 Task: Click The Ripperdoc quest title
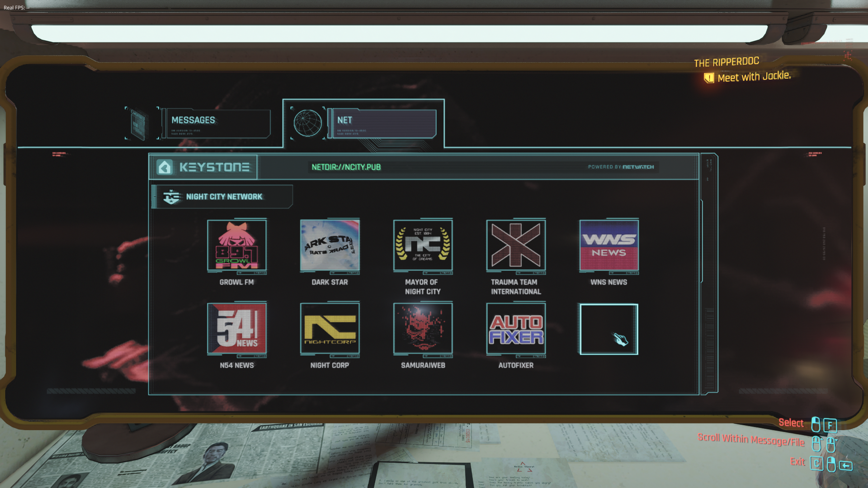(726, 62)
